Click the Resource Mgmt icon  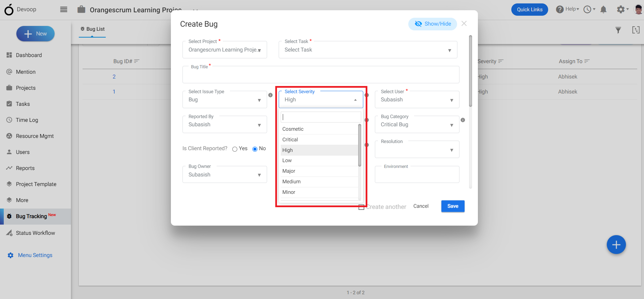pyautogui.click(x=9, y=136)
